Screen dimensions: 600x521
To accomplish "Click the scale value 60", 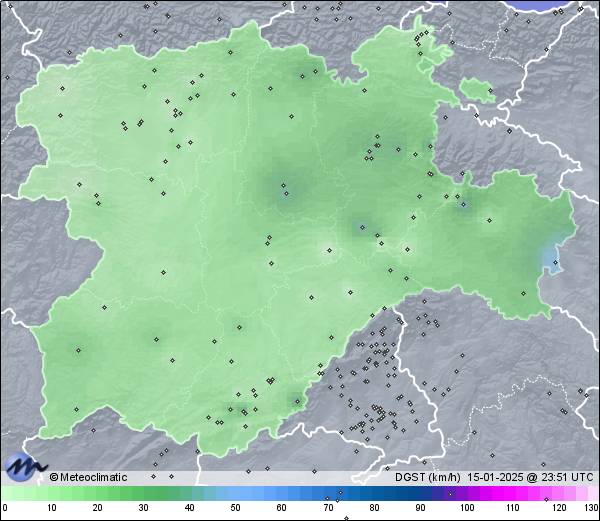I will [x=282, y=508].
